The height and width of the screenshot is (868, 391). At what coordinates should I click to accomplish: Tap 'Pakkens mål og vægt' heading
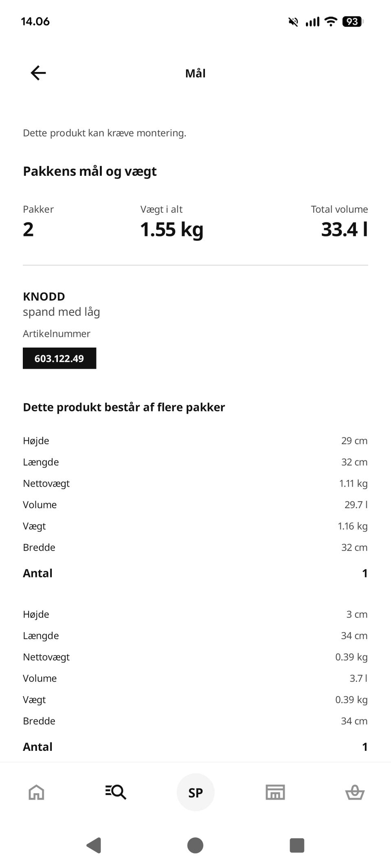(90, 171)
